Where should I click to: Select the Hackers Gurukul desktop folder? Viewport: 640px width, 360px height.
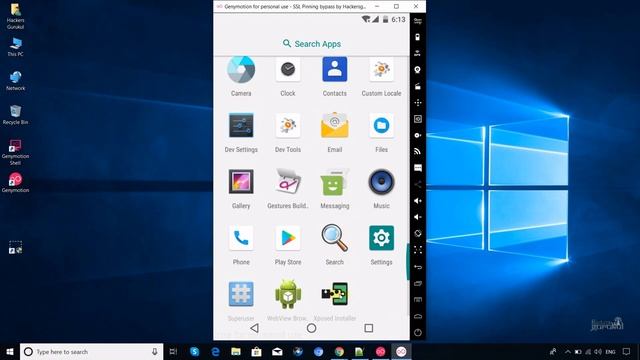[x=16, y=16]
